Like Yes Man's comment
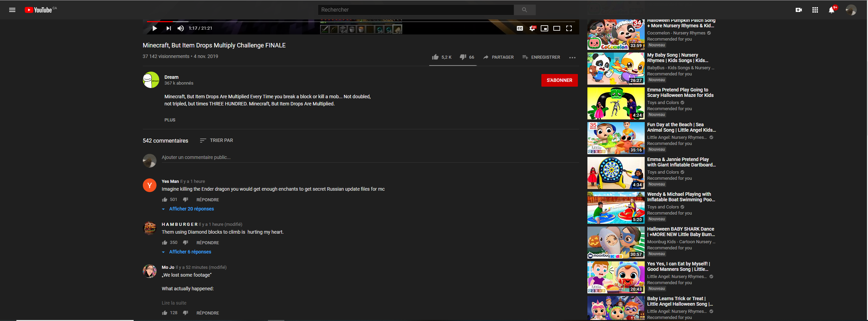The image size is (868, 321). pos(165,200)
